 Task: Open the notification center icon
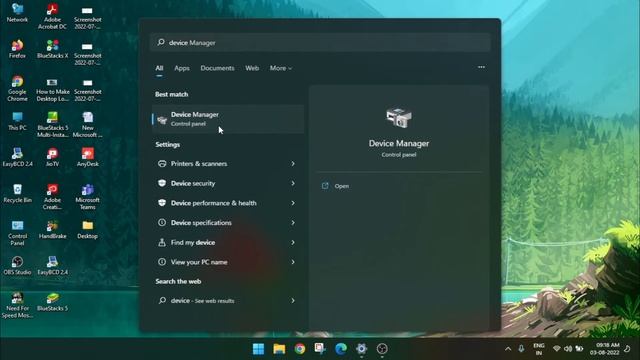tap(627, 349)
